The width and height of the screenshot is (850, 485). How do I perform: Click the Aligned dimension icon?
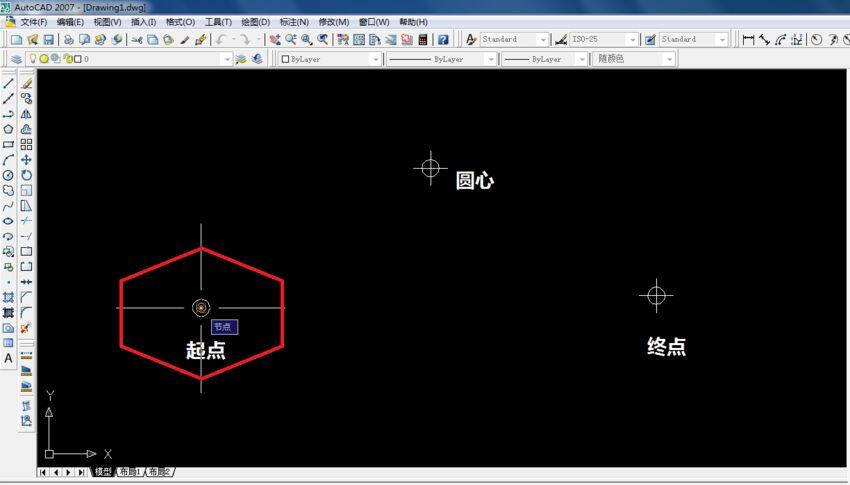click(764, 40)
